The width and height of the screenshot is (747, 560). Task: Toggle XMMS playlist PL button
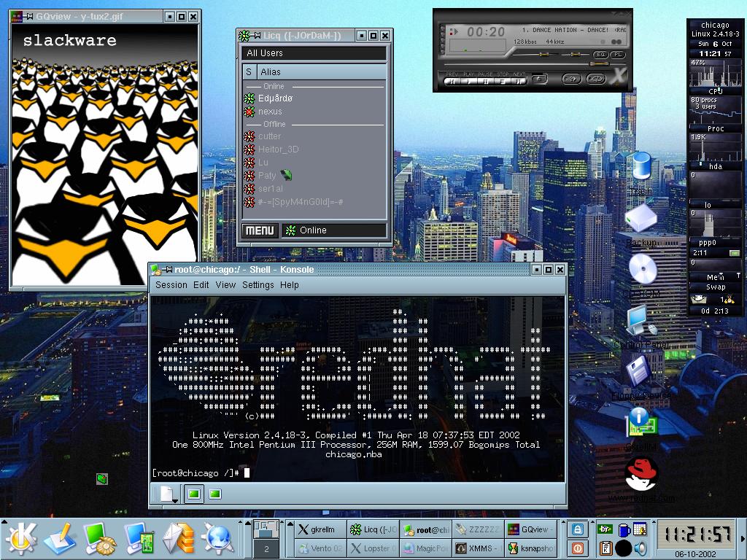coord(618,55)
